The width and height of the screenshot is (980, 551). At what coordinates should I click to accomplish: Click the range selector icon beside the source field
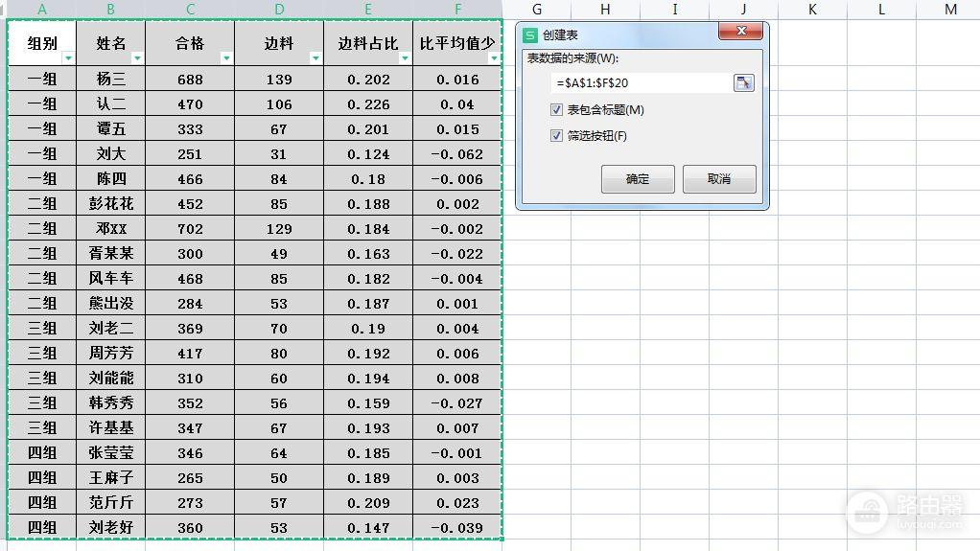coord(743,83)
